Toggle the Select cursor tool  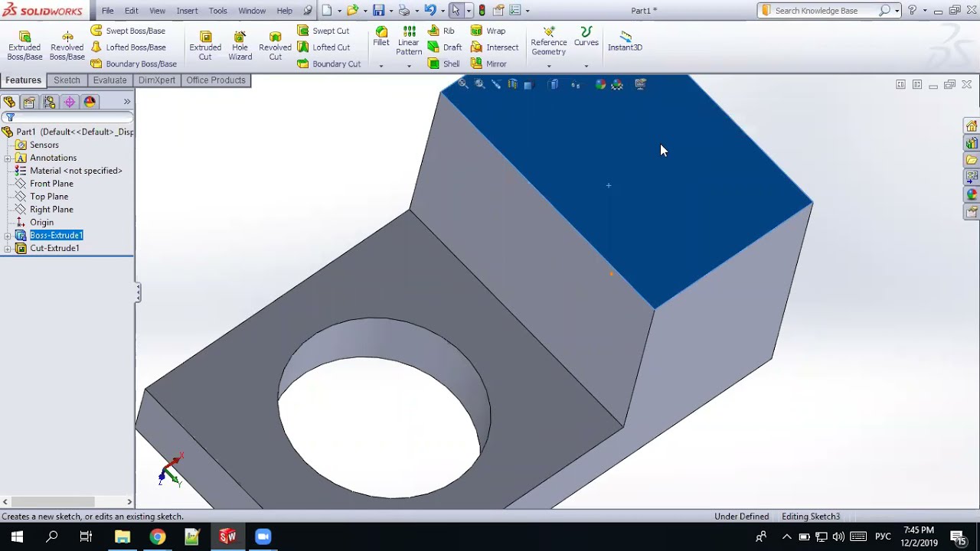pyautogui.click(x=456, y=11)
